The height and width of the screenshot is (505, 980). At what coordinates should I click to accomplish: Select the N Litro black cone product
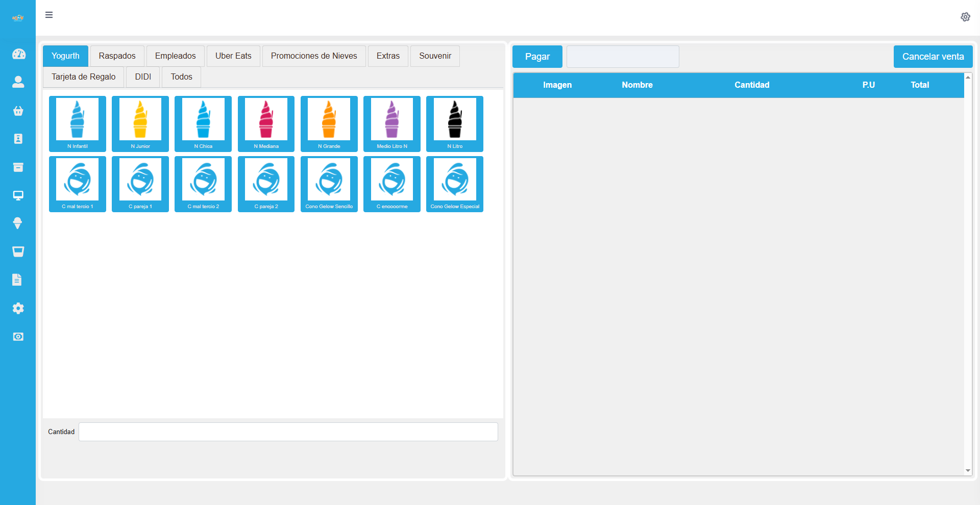(455, 123)
